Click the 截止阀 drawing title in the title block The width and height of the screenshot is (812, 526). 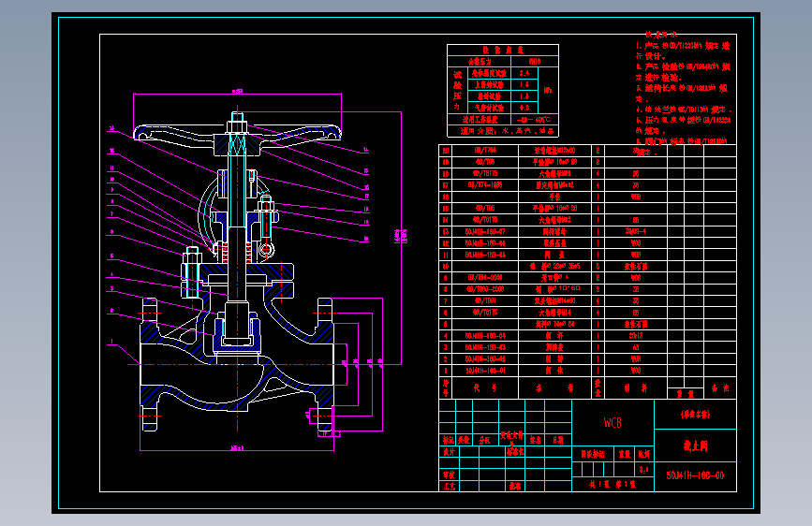click(695, 446)
